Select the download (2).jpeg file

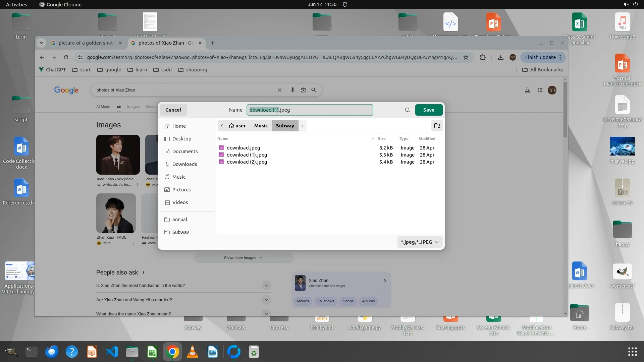point(247,162)
